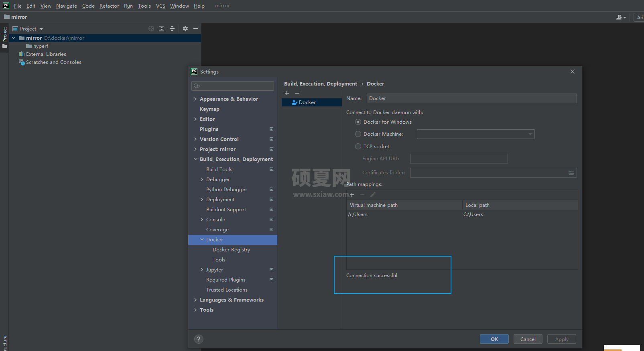644x351 pixels.
Task: Select Buildout Support settings
Action: 226,210
